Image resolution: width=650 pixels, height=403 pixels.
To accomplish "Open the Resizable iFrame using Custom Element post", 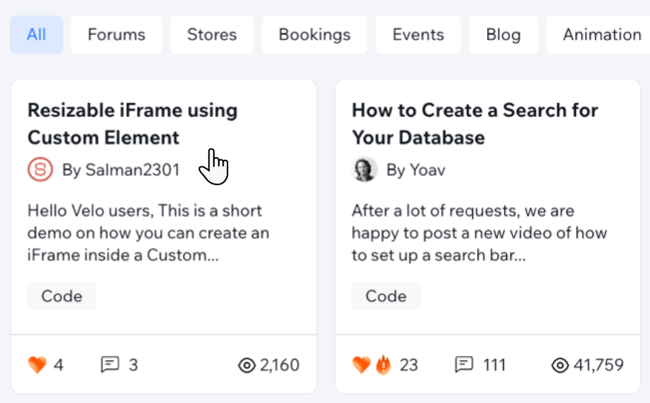I will (x=132, y=124).
